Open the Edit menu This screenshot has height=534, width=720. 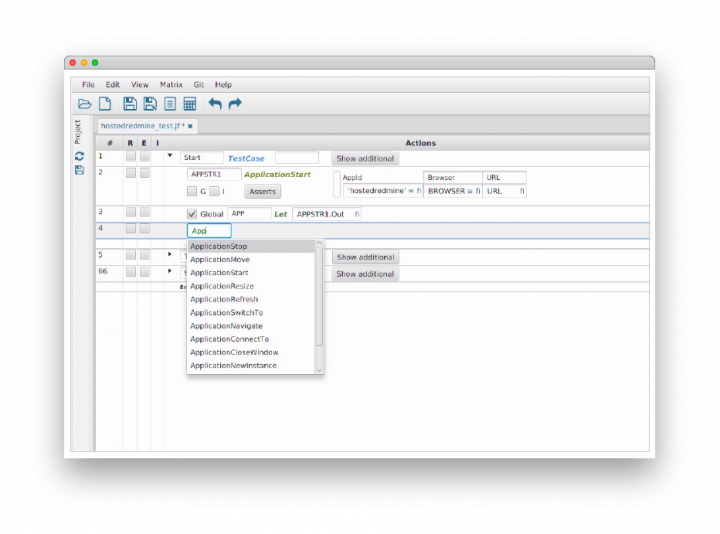click(x=112, y=84)
